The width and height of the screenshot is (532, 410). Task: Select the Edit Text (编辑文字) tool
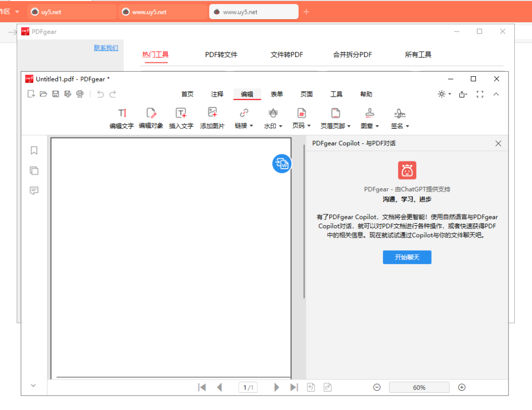[x=122, y=118]
